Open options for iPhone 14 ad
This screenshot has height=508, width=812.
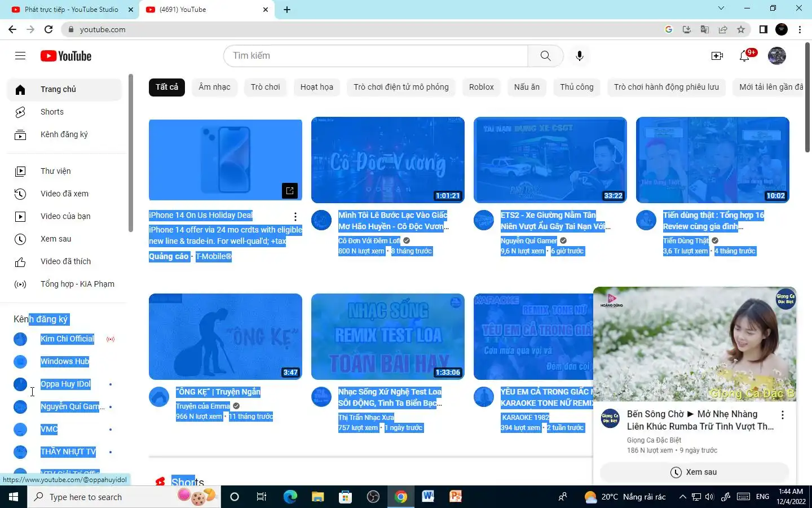click(295, 217)
